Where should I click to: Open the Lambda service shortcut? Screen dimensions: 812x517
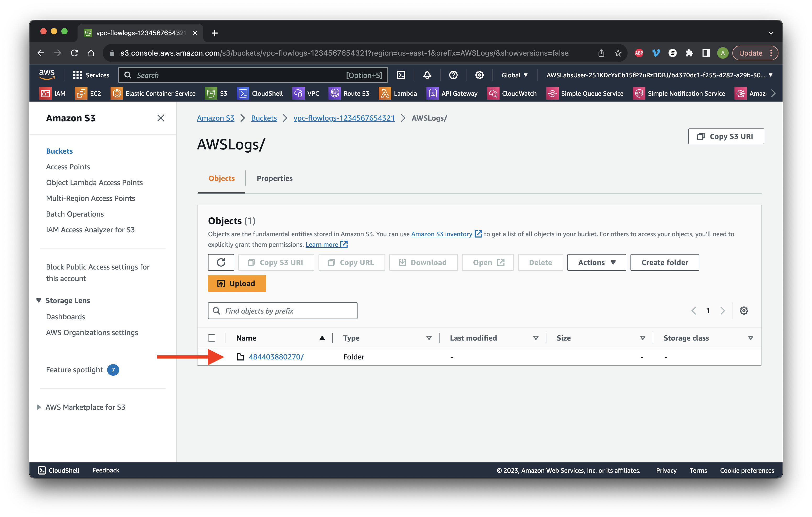pyautogui.click(x=398, y=94)
